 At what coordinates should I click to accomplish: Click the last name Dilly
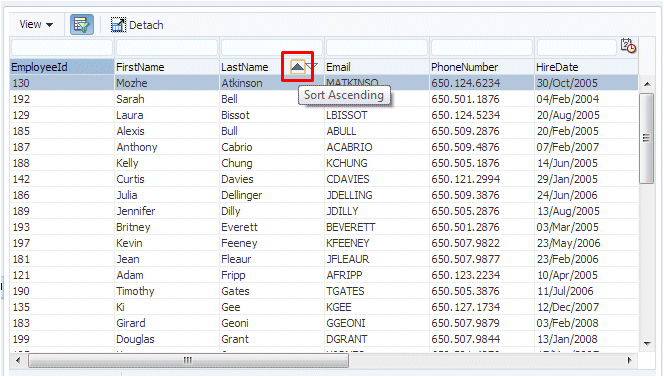231,211
